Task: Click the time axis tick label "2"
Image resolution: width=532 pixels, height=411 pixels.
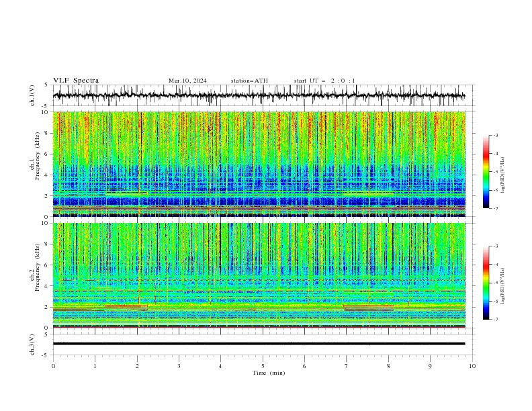Action: coord(137,366)
